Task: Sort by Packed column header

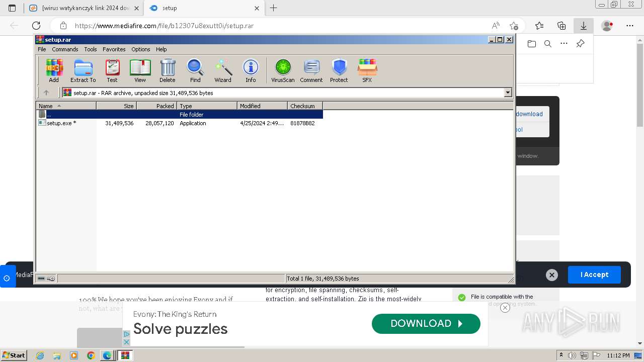Action: tap(156, 106)
